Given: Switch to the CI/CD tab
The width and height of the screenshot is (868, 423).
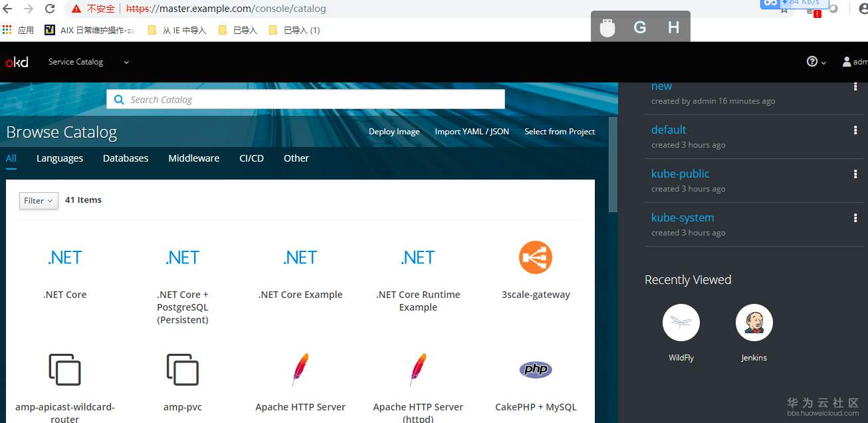Looking at the screenshot, I should point(251,158).
